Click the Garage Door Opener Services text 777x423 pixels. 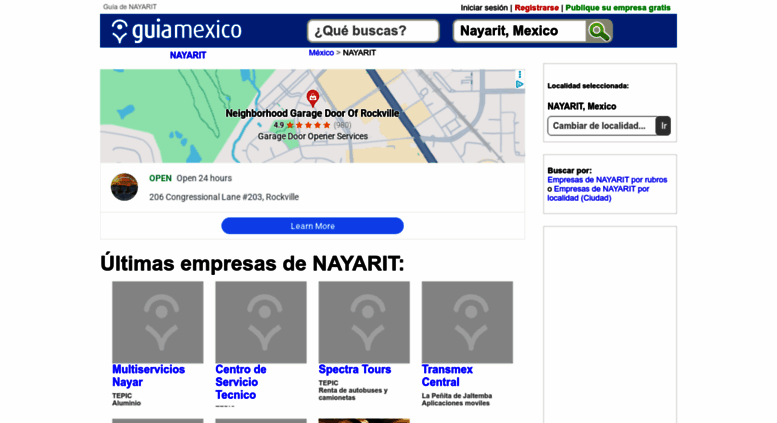point(313,136)
